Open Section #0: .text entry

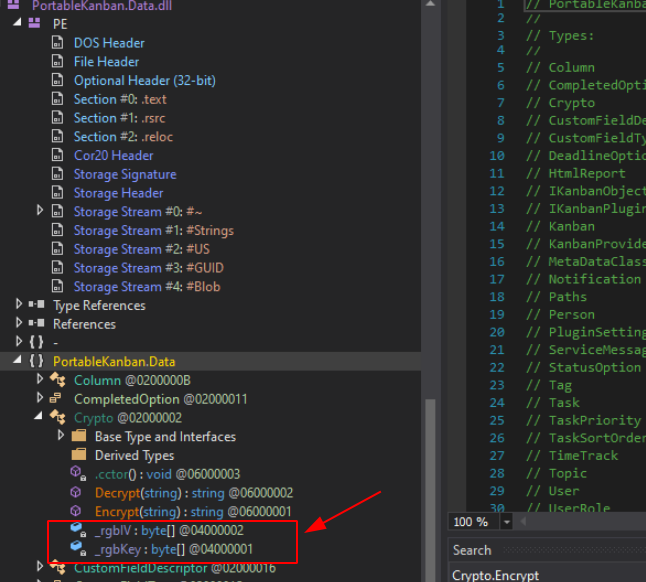coord(120,99)
